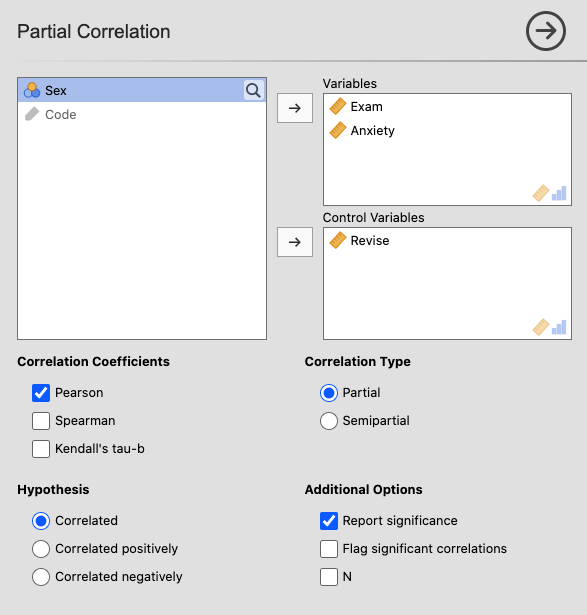
Task: Select Semipartial correlation type
Action: (329, 421)
